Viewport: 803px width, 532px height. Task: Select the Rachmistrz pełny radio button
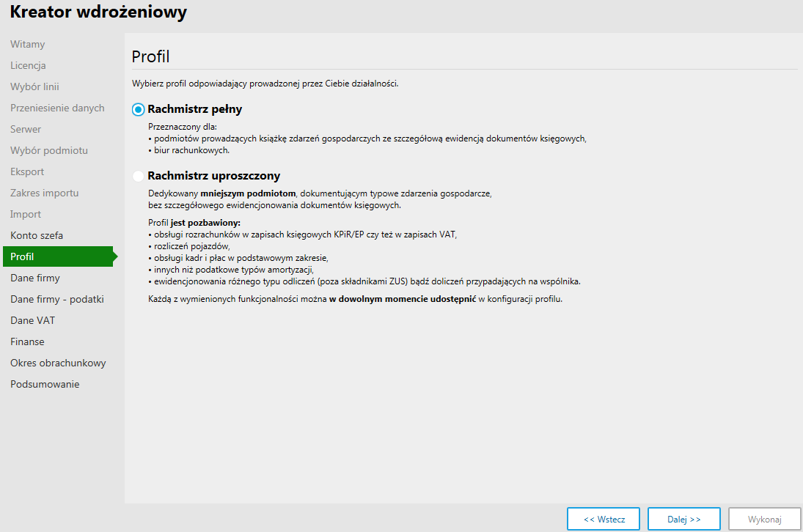pos(138,109)
